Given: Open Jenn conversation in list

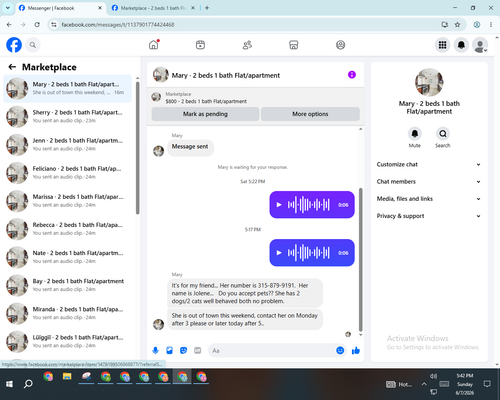Looking at the screenshot, I should (x=67, y=144).
